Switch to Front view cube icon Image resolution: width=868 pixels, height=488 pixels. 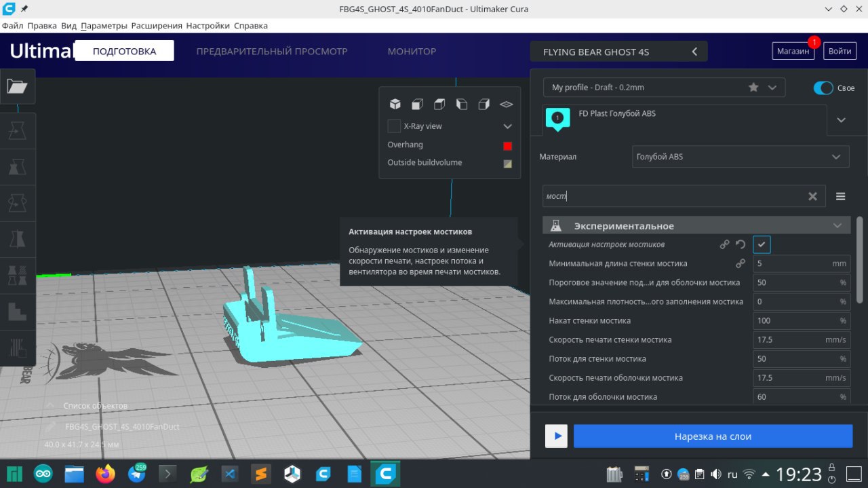pyautogui.click(x=417, y=105)
